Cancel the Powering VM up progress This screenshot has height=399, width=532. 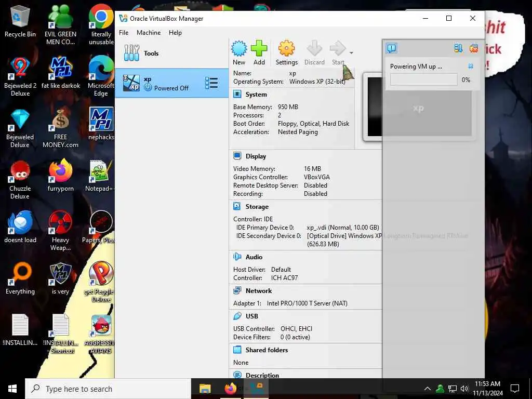point(471,66)
